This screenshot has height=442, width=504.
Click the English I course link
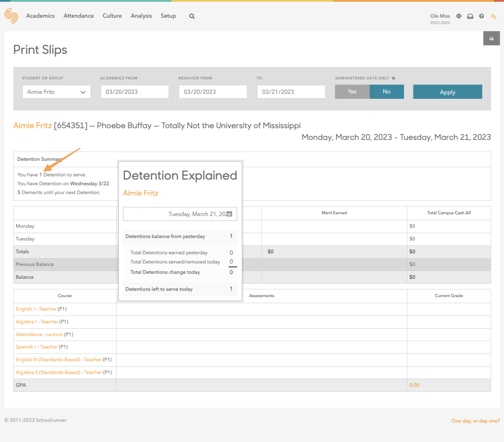(25, 309)
